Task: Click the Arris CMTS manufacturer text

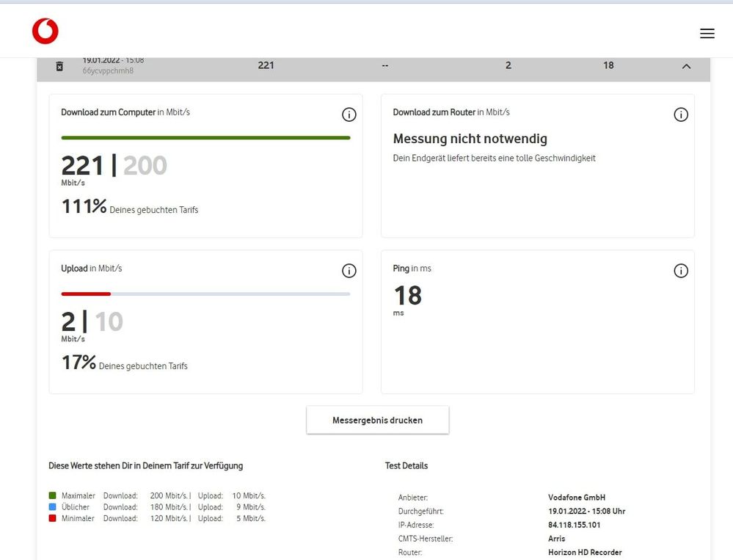Action: 556,539
